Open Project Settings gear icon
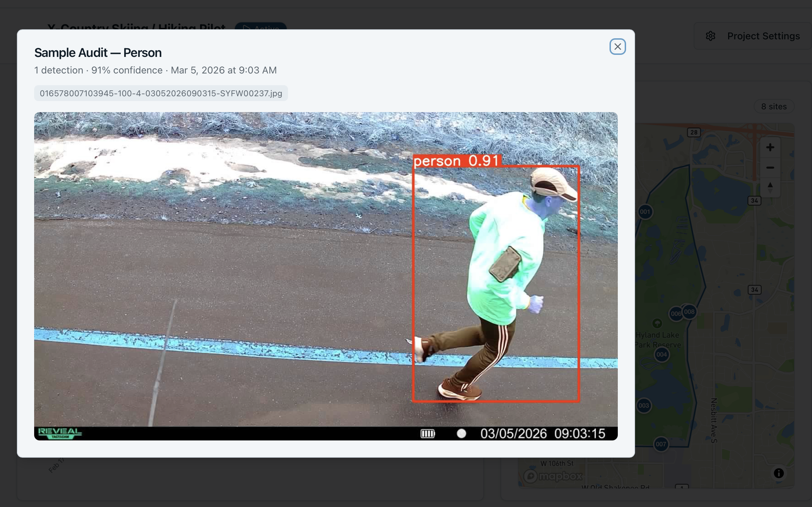The image size is (812, 507). coord(710,36)
